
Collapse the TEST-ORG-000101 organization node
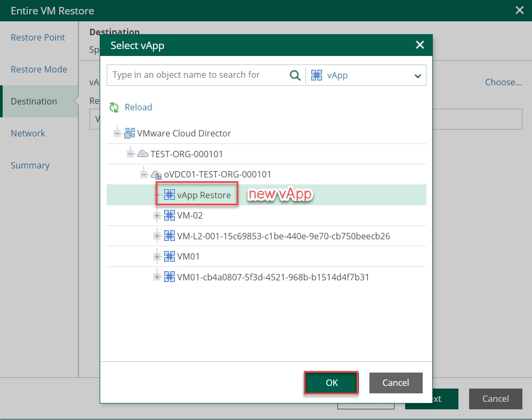pos(130,154)
